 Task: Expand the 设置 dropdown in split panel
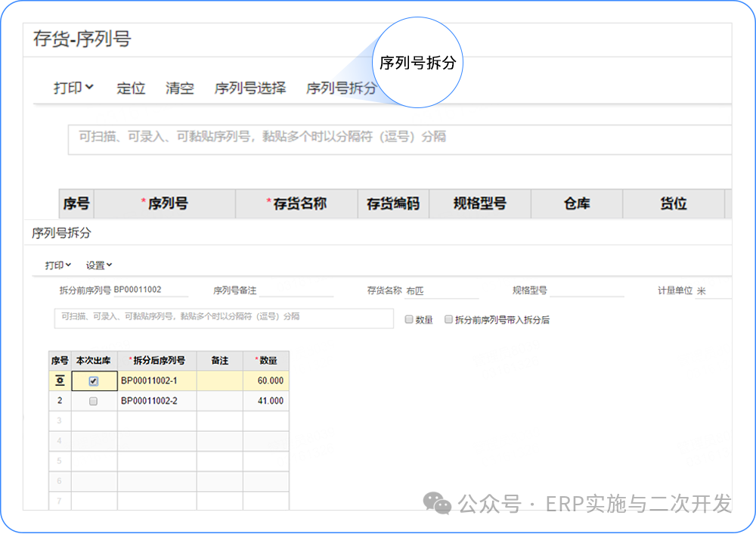pyautogui.click(x=98, y=265)
